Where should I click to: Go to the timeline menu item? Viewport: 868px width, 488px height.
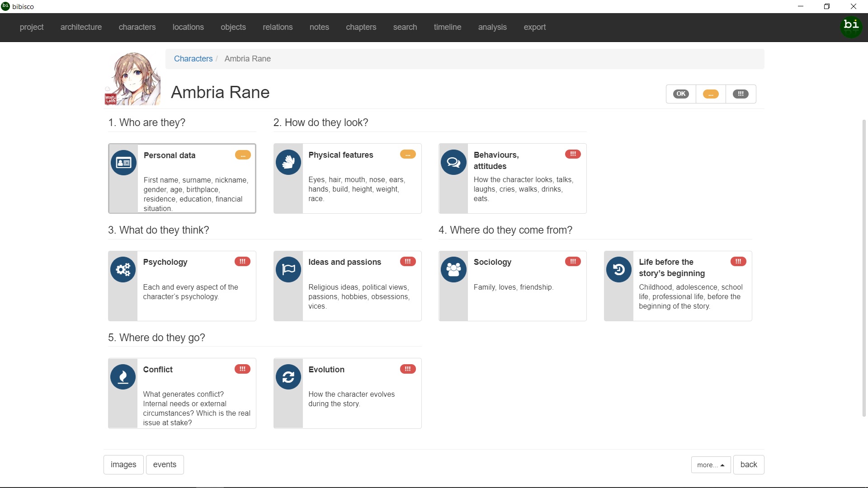click(x=447, y=27)
